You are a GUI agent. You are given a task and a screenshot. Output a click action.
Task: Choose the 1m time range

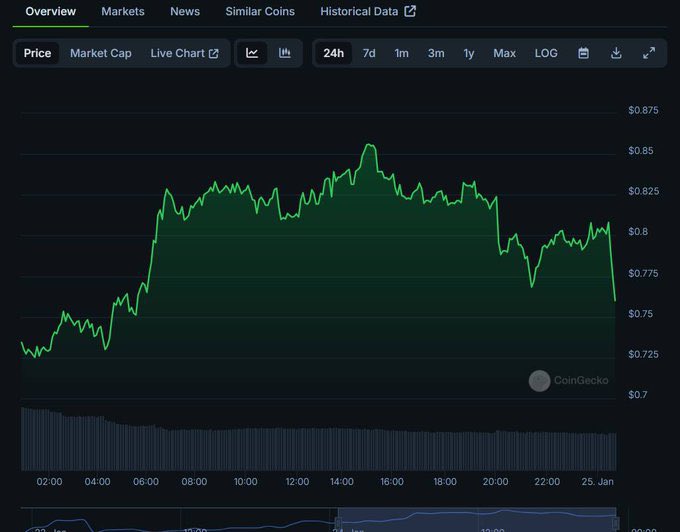401,53
